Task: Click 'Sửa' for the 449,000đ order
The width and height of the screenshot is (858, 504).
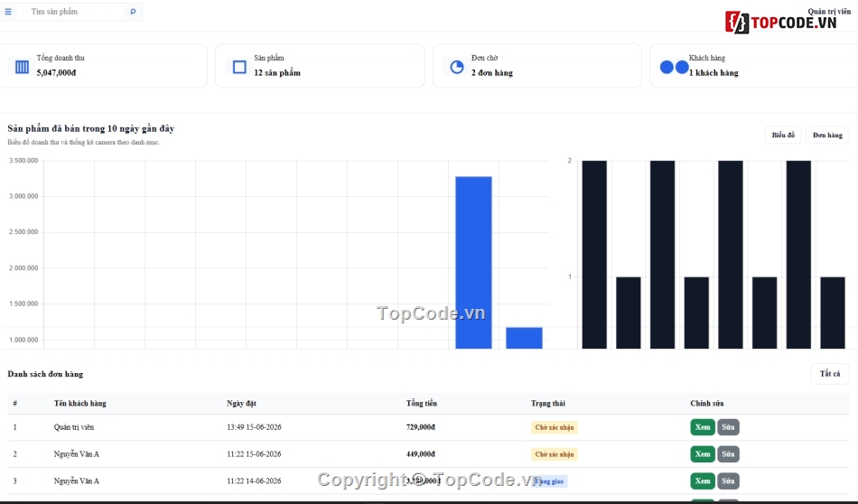Action: pyautogui.click(x=728, y=453)
